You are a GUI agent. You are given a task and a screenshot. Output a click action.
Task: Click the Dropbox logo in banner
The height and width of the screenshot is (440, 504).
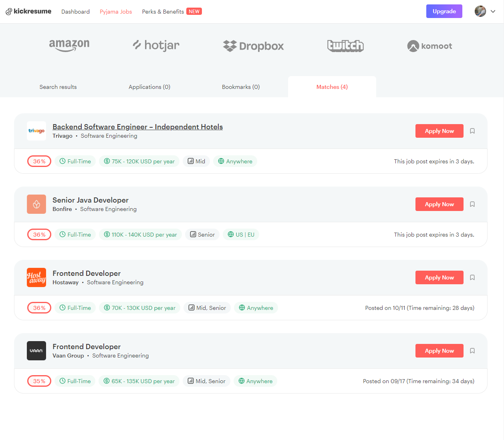[253, 46]
